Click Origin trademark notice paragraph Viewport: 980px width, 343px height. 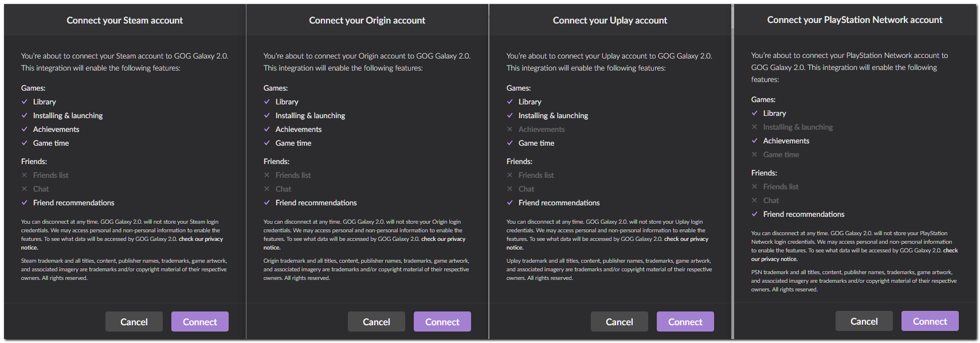(366, 269)
